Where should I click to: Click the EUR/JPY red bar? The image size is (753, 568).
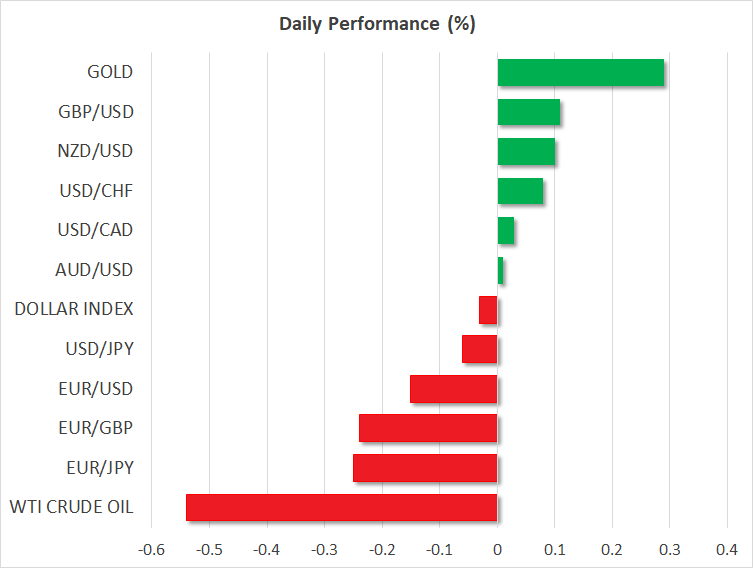coord(425,468)
